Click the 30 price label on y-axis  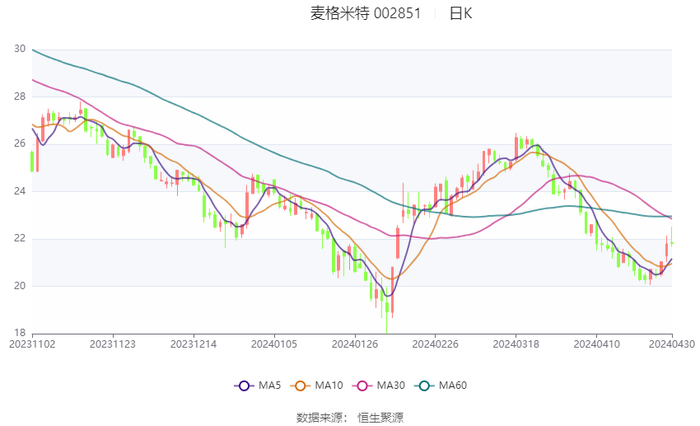pyautogui.click(x=19, y=49)
